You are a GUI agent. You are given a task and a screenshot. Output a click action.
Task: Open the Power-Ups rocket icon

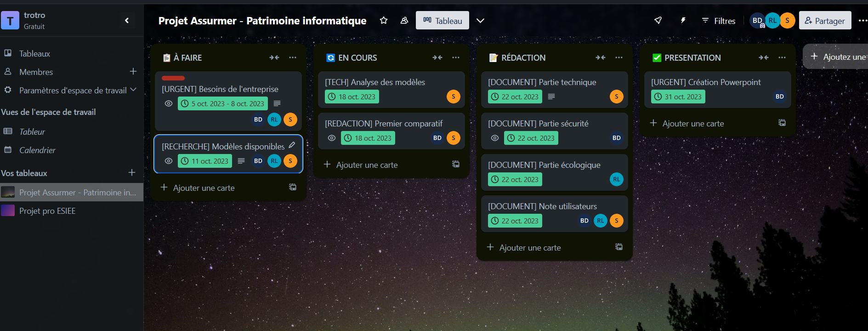[658, 20]
